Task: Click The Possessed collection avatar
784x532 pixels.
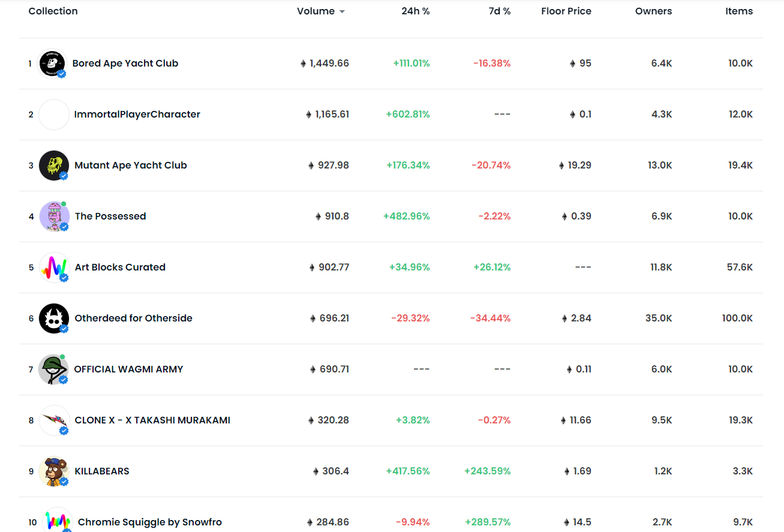Action: (x=54, y=217)
